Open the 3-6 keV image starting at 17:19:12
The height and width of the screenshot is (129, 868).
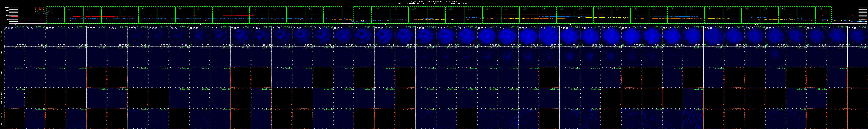pos(364,36)
